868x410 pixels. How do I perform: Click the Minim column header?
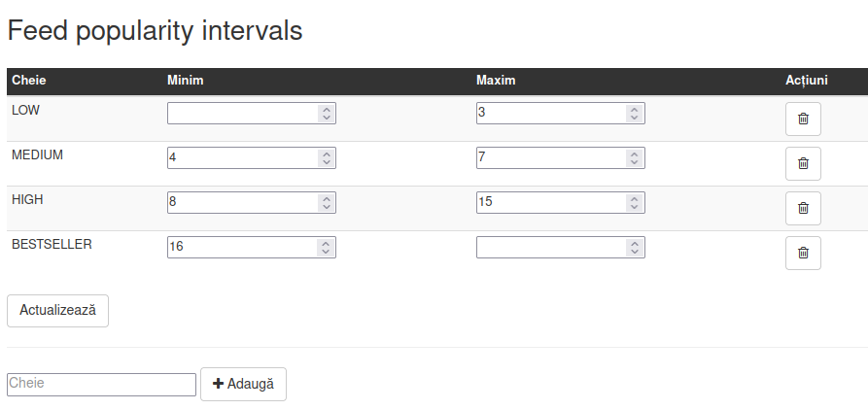point(186,81)
